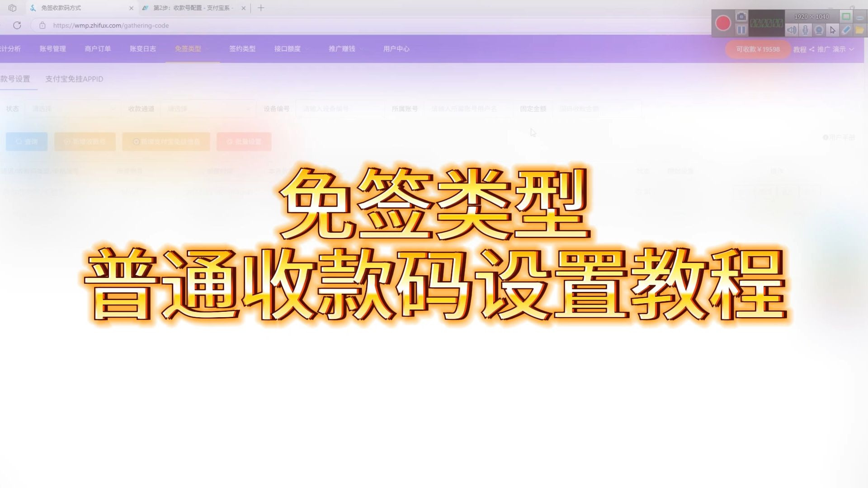
Task: Click the 推广 share link in header
Action: pos(820,49)
